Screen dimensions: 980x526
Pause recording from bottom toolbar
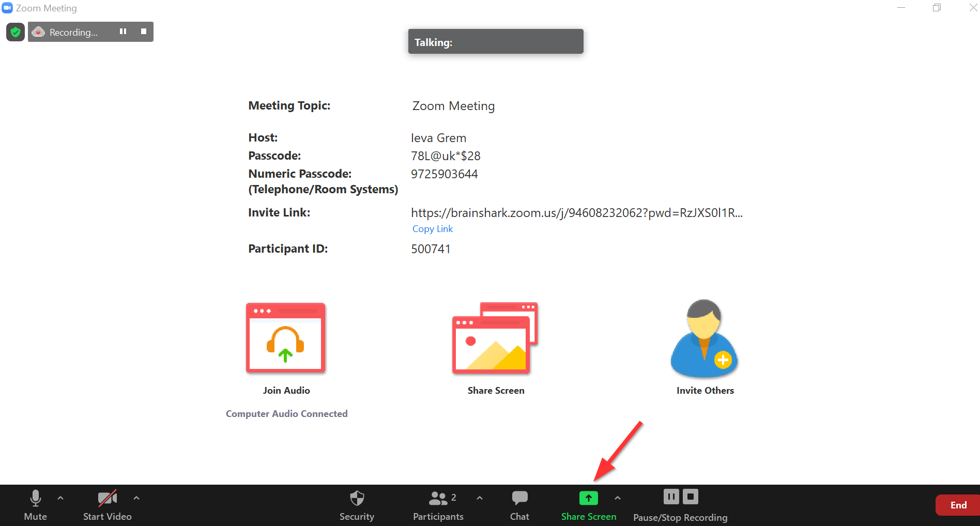[671, 497]
